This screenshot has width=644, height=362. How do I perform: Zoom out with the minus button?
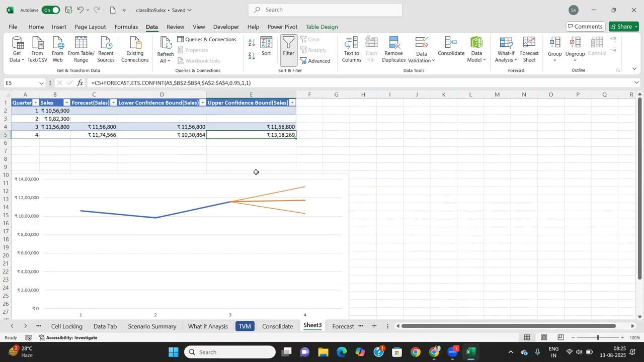(x=573, y=337)
